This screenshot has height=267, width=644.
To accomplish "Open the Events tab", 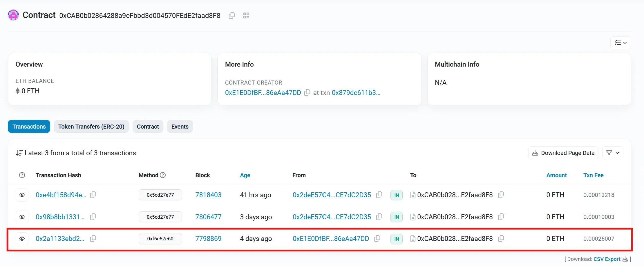I will (x=180, y=126).
